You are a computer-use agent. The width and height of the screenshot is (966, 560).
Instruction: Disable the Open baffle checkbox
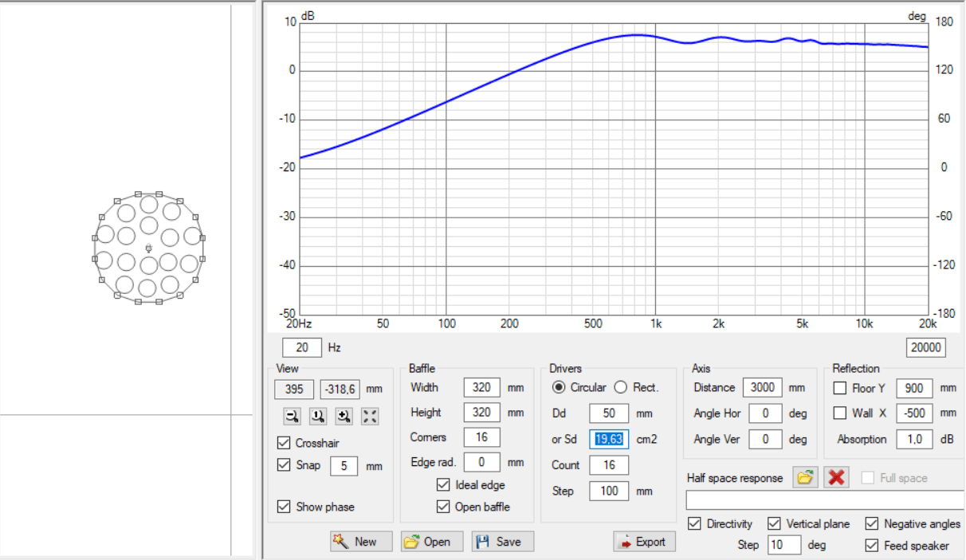443,507
